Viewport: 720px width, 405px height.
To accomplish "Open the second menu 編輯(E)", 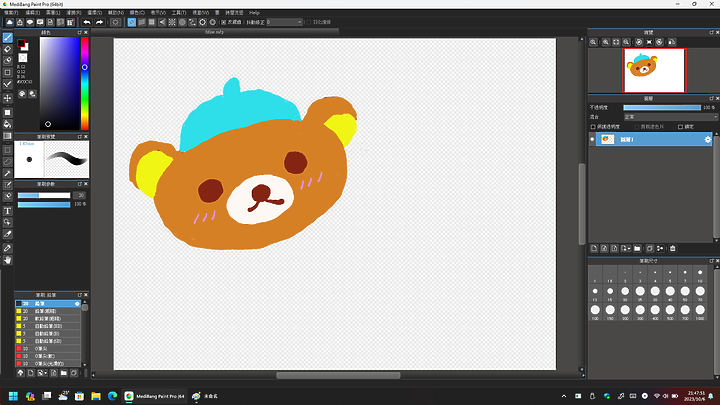I will tap(33, 13).
